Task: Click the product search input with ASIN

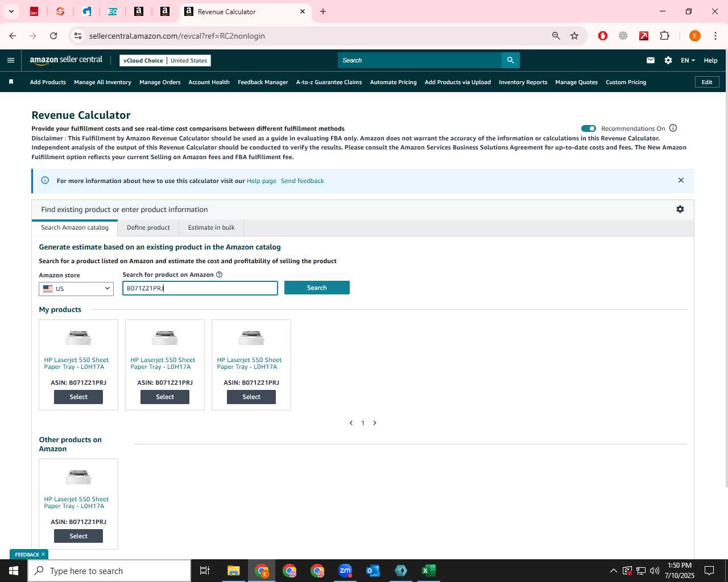Action: point(200,288)
